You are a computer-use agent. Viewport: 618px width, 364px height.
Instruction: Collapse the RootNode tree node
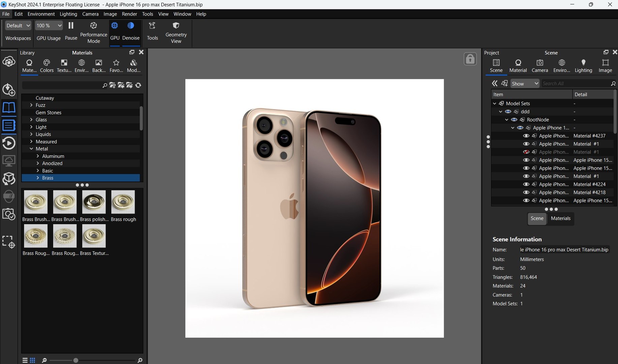pyautogui.click(x=506, y=120)
